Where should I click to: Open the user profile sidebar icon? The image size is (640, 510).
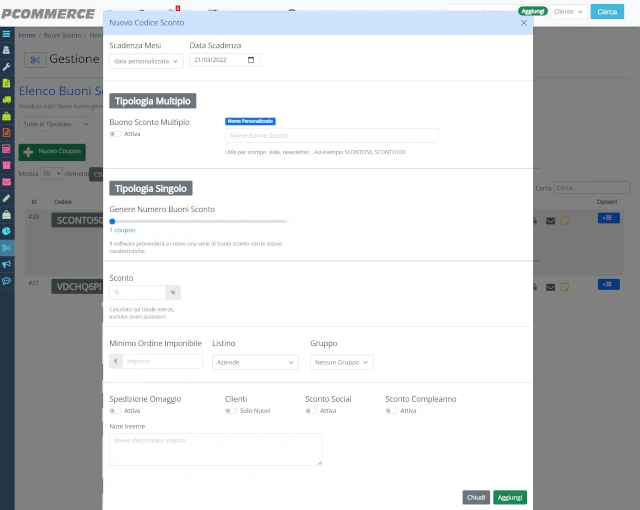[x=7, y=50]
